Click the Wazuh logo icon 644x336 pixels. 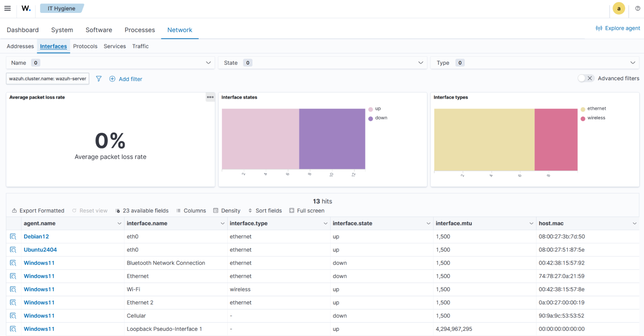(x=26, y=8)
